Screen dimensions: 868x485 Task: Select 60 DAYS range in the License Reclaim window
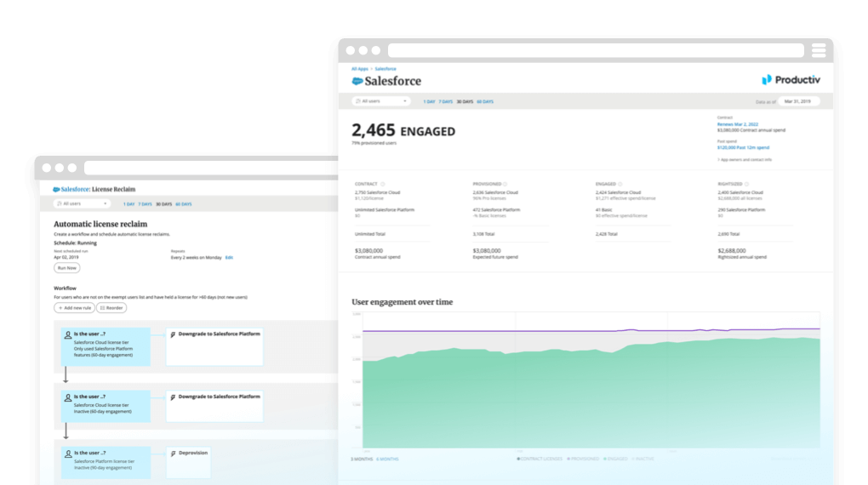coord(184,204)
